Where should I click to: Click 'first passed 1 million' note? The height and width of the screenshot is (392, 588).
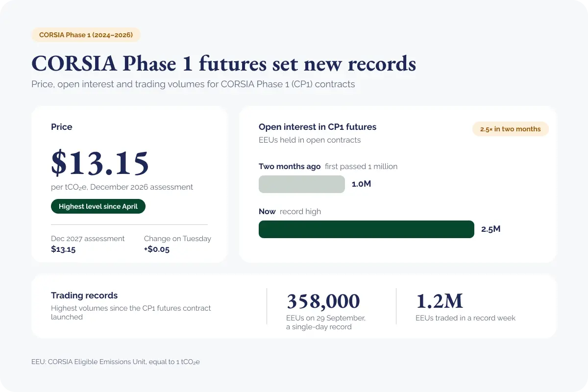pos(361,167)
